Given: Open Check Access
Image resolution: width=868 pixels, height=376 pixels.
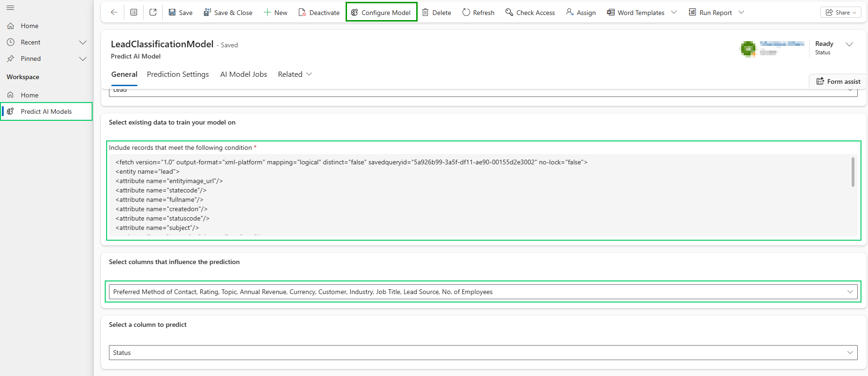Looking at the screenshot, I should [x=530, y=13].
